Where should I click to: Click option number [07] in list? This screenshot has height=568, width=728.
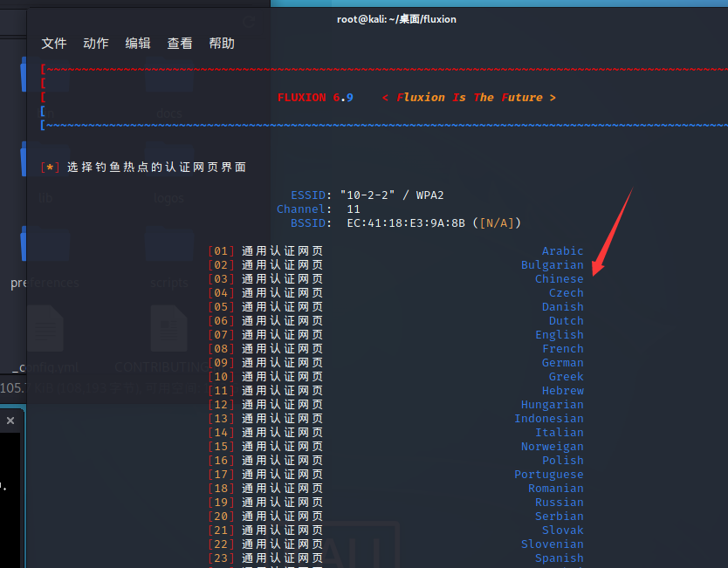pyautogui.click(x=221, y=334)
